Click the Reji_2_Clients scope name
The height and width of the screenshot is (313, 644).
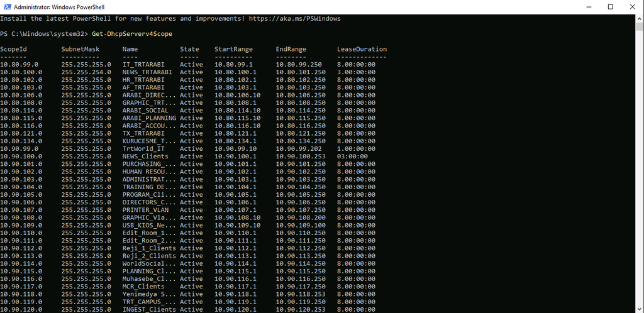point(149,256)
